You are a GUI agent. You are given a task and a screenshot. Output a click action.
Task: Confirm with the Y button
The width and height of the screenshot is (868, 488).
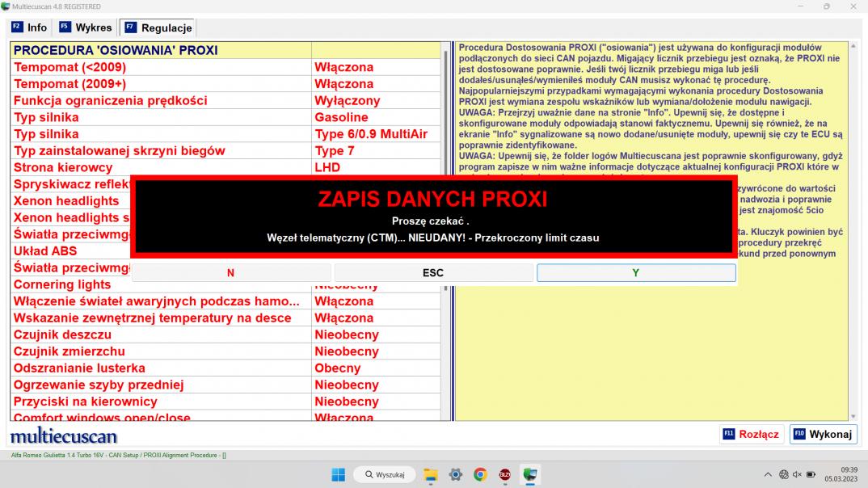pos(636,273)
